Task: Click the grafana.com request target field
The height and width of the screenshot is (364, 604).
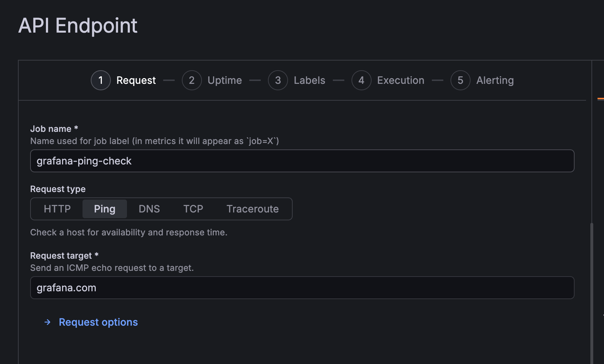Action: pyautogui.click(x=302, y=288)
